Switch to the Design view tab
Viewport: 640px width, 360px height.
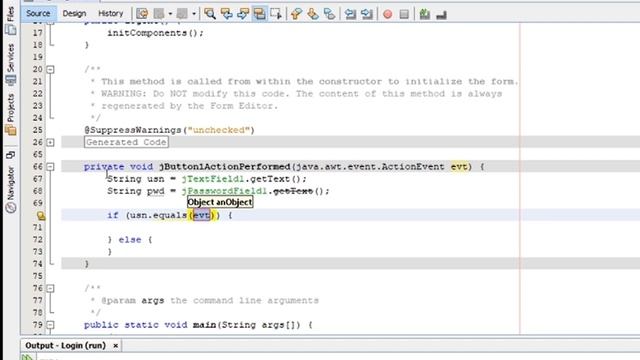tap(74, 13)
